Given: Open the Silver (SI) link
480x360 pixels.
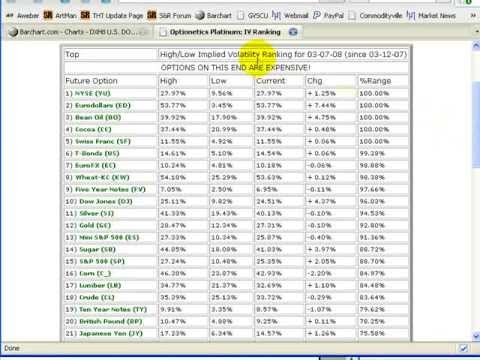Looking at the screenshot, I should pos(97,214).
